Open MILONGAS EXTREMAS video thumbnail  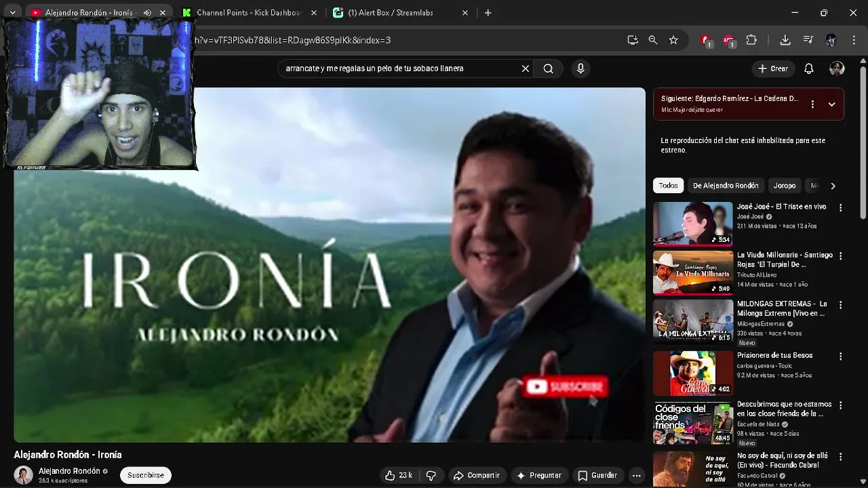click(x=692, y=321)
